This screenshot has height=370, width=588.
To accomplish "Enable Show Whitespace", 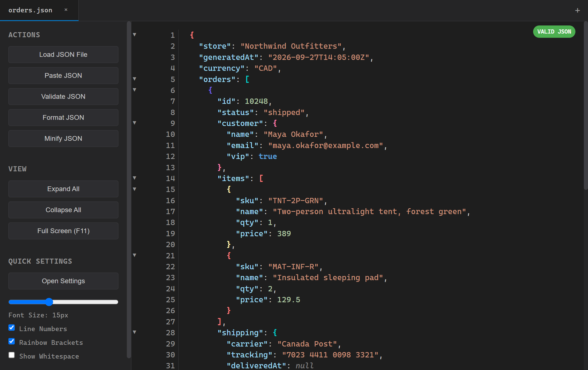I will pyautogui.click(x=12, y=355).
